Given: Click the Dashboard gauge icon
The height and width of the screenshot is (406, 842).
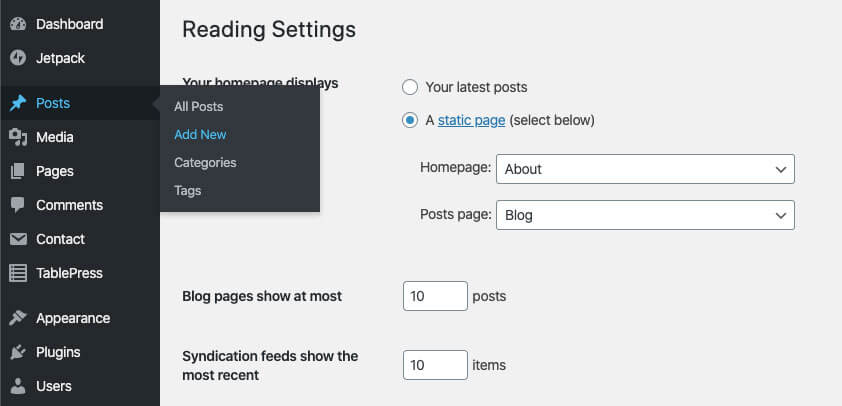Looking at the screenshot, I should click(x=18, y=24).
